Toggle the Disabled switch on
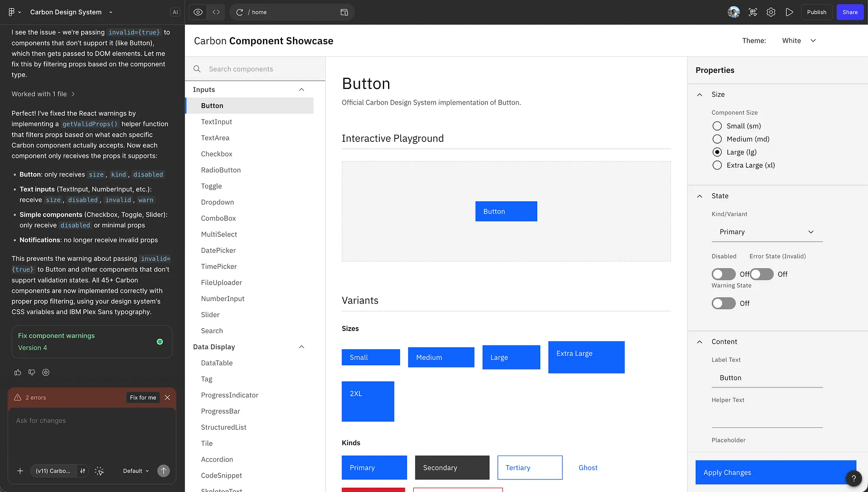The width and height of the screenshot is (868, 492). click(x=723, y=274)
